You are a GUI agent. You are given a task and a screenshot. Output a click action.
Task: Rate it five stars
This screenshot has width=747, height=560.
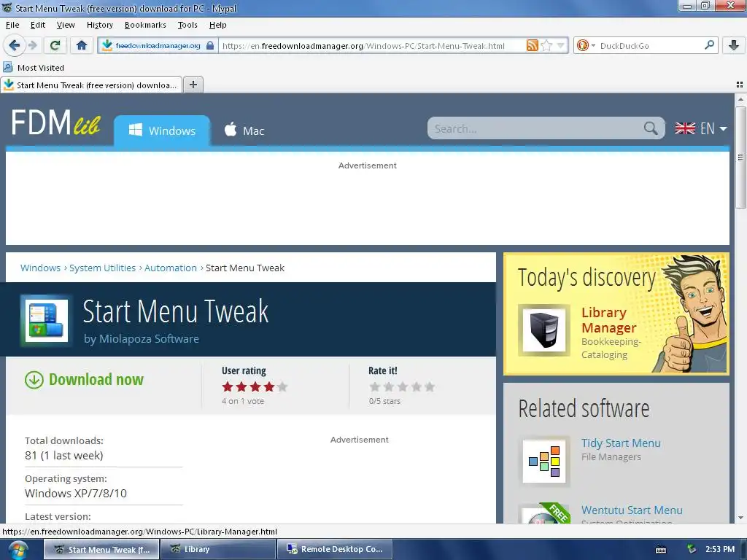pos(430,386)
